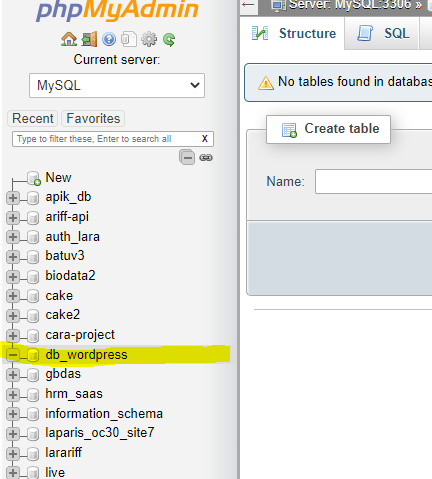Click the Log out door icon
The height and width of the screenshot is (479, 432).
pyautogui.click(x=89, y=39)
